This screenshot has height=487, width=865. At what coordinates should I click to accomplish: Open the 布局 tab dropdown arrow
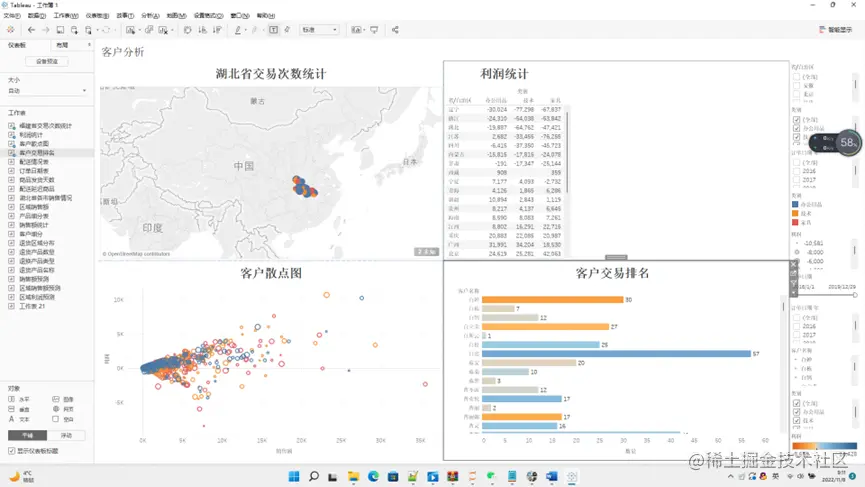pyautogui.click(x=89, y=45)
